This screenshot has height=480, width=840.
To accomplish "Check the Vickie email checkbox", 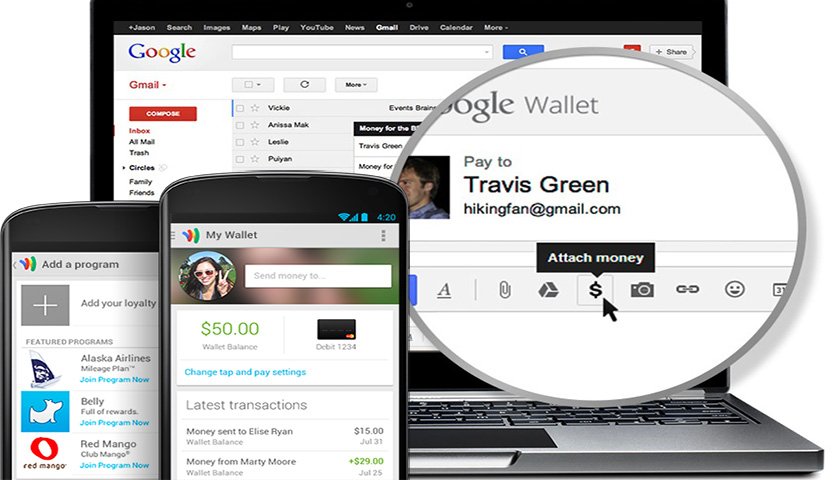I will [x=240, y=108].
